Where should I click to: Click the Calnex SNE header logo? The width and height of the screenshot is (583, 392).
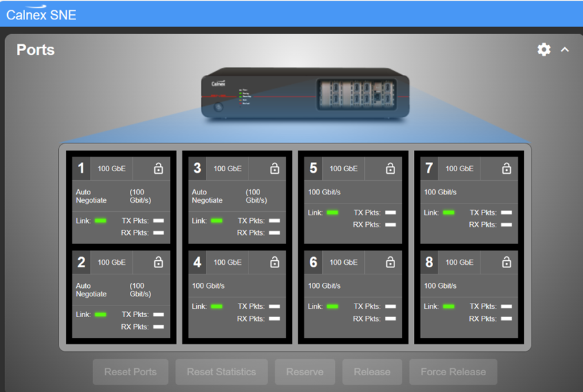tap(41, 14)
